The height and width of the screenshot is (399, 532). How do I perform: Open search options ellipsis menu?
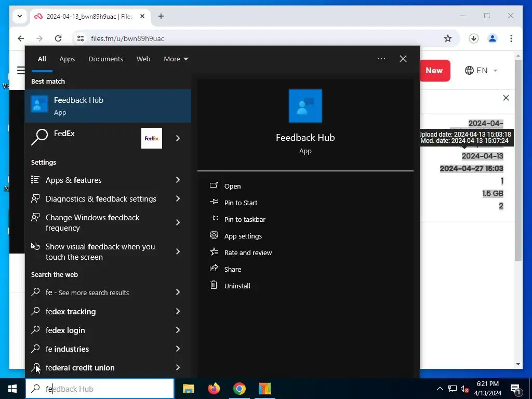[381, 59]
